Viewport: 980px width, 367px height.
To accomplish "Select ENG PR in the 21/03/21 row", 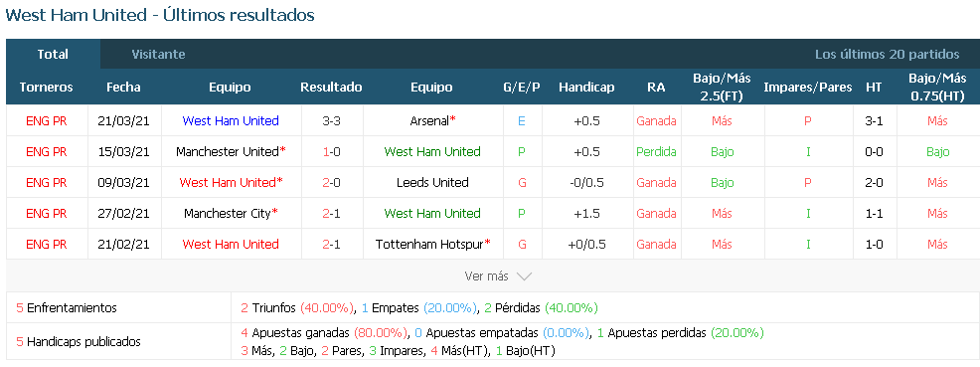I will 47,120.
